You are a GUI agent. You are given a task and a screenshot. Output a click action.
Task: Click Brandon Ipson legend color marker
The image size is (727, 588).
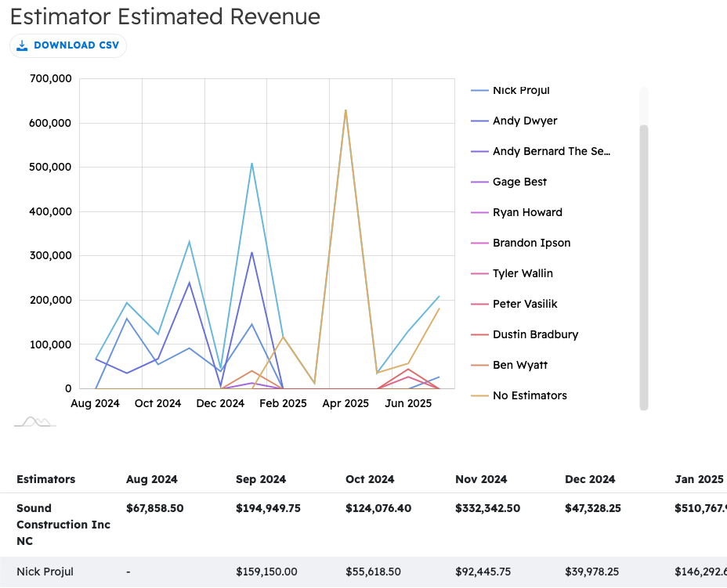(x=479, y=243)
